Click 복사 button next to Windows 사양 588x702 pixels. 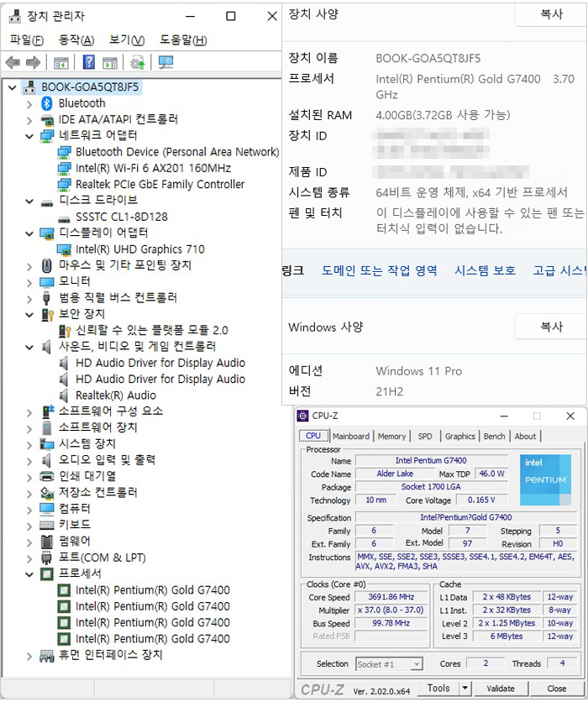click(x=551, y=327)
